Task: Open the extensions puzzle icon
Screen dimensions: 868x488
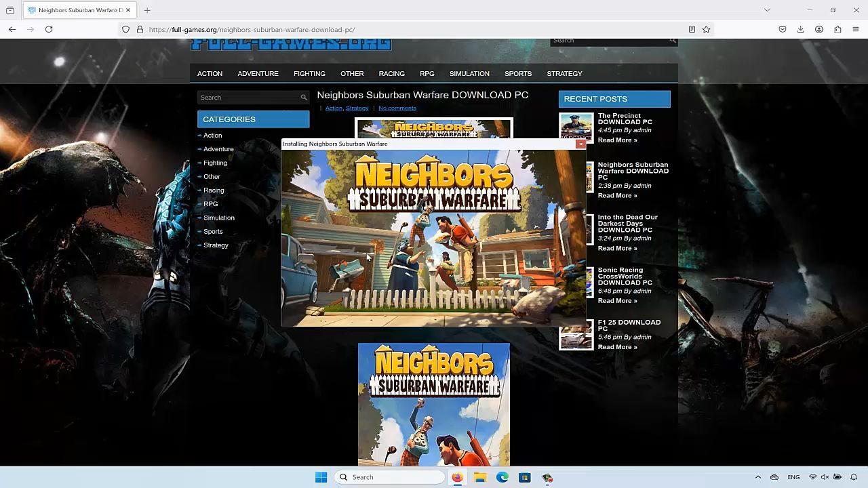Action: coord(837,29)
